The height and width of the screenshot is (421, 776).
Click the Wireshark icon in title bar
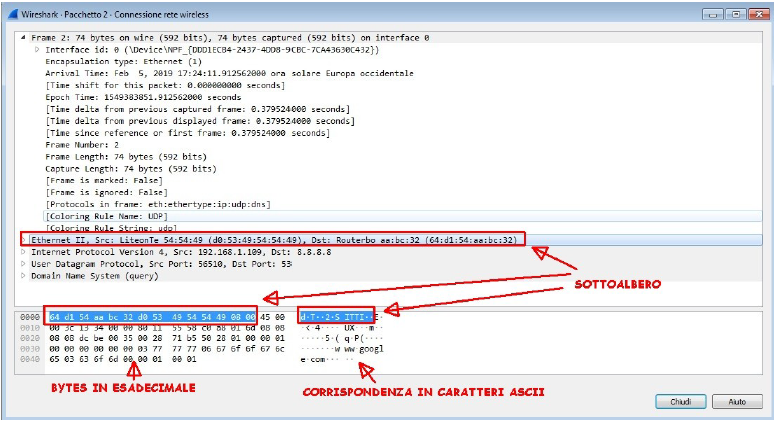click(10, 12)
